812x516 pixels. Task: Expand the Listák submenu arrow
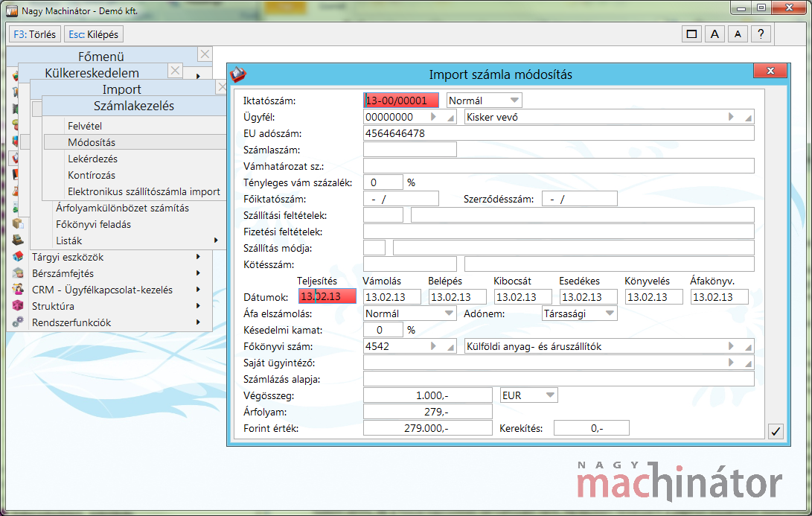pyautogui.click(x=216, y=241)
